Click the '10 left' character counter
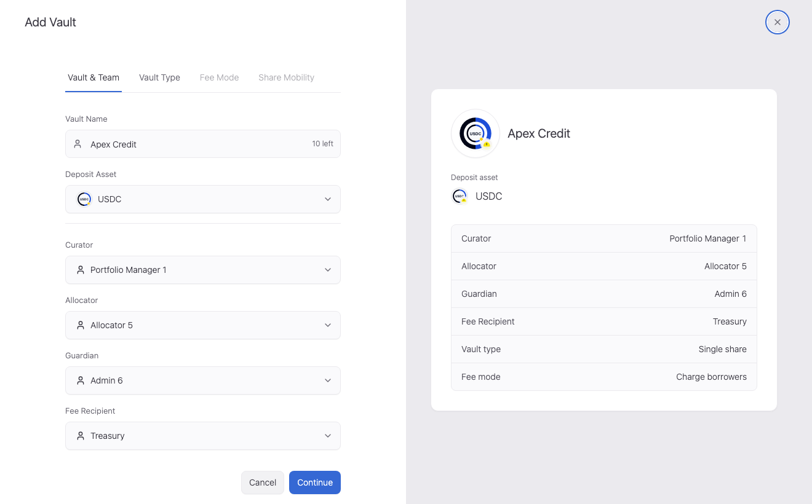The image size is (812, 504). pos(322,144)
